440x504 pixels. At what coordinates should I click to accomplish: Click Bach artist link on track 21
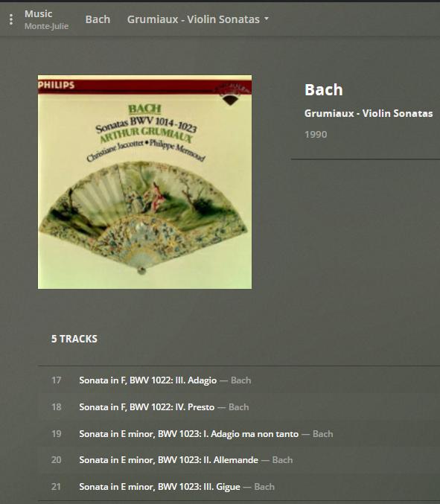(x=264, y=487)
